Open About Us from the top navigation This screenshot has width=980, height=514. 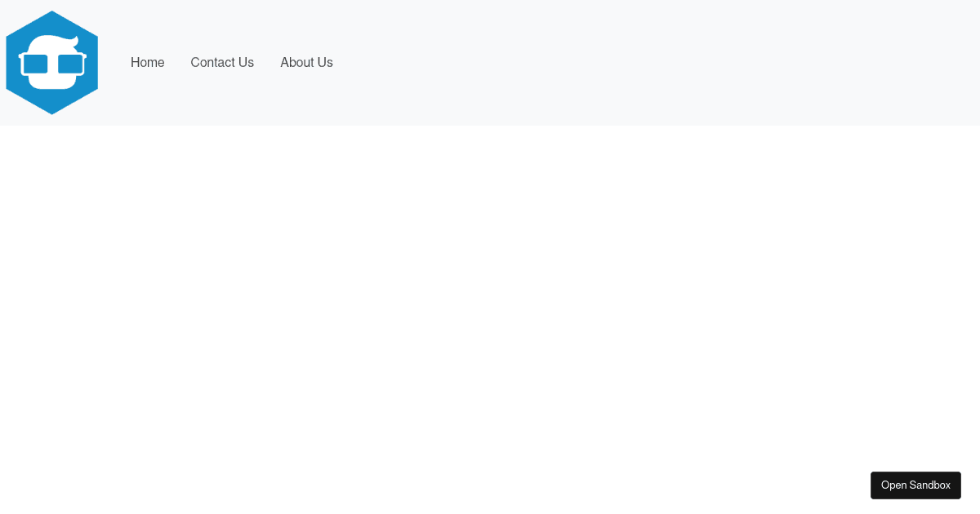306,62
